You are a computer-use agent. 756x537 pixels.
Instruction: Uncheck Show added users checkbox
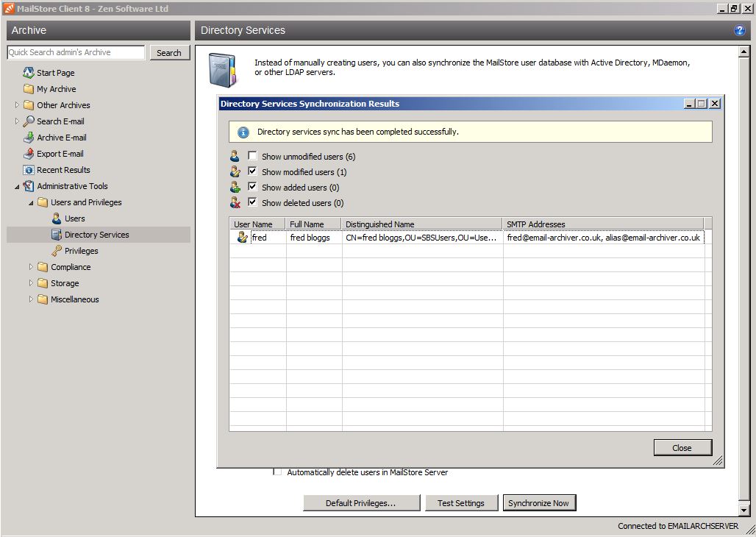pyautogui.click(x=252, y=186)
